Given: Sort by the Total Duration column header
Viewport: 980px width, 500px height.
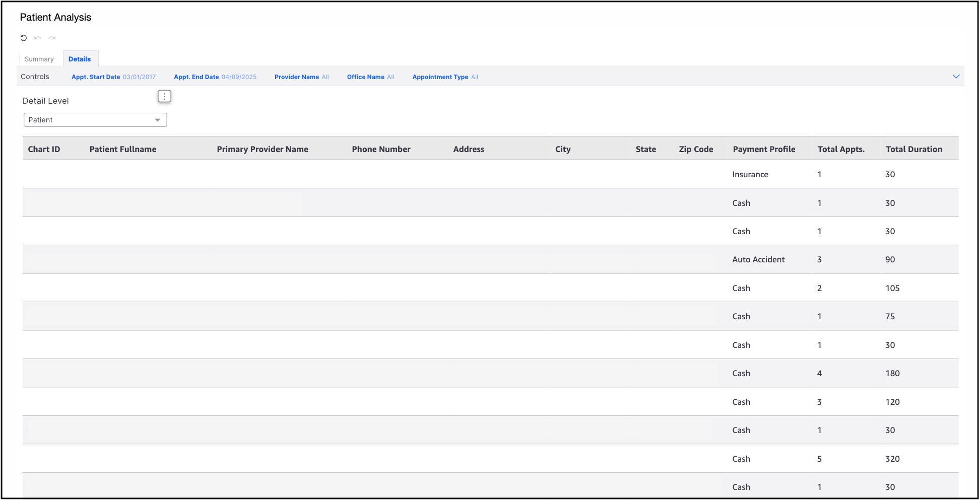Looking at the screenshot, I should click(x=914, y=149).
